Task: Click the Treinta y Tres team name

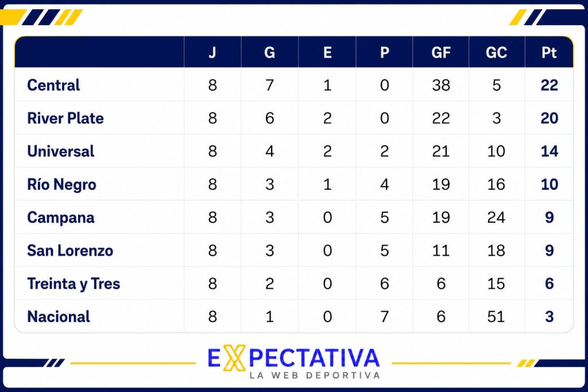Action: pos(73,284)
